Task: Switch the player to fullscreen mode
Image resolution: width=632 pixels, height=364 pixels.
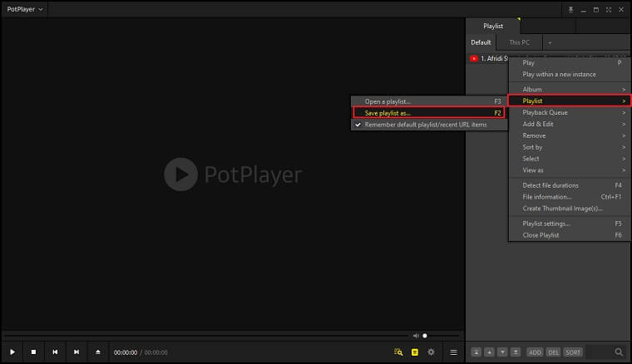Action: pyautogui.click(x=609, y=10)
